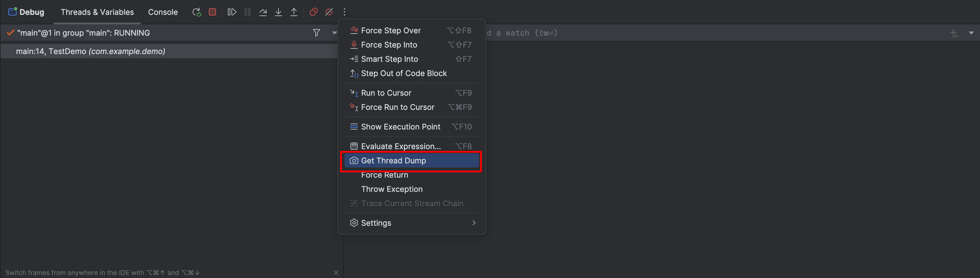Viewport: 980px width, 278px height.
Task: Click the Rerun debug session icon
Action: (x=196, y=12)
